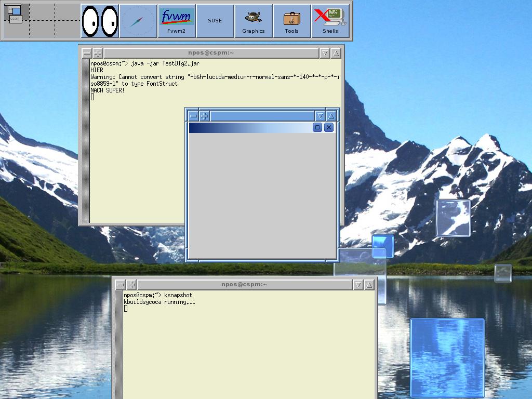532x399 pixels.
Task: Click the up-triangle button of the lower terminal
Action: click(369, 285)
